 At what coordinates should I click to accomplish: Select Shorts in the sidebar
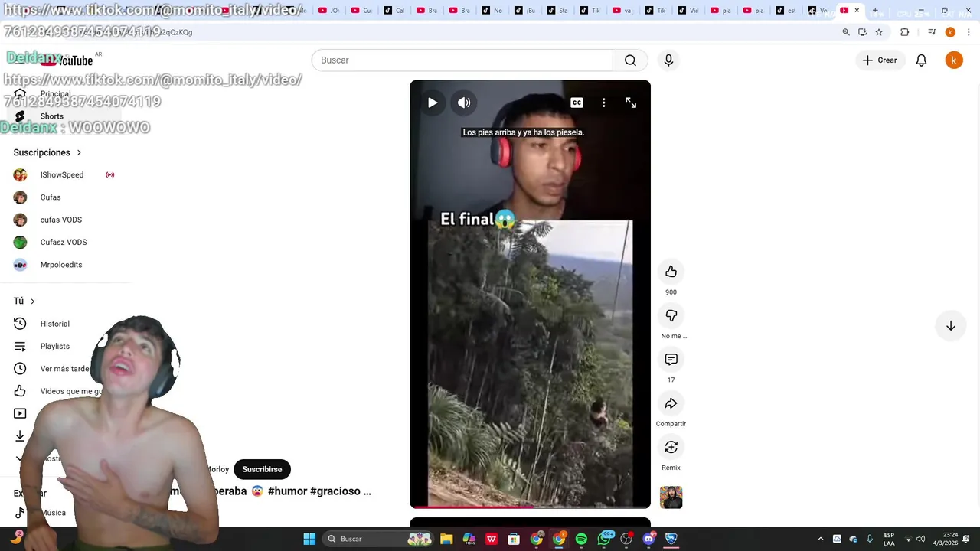pos(65,116)
